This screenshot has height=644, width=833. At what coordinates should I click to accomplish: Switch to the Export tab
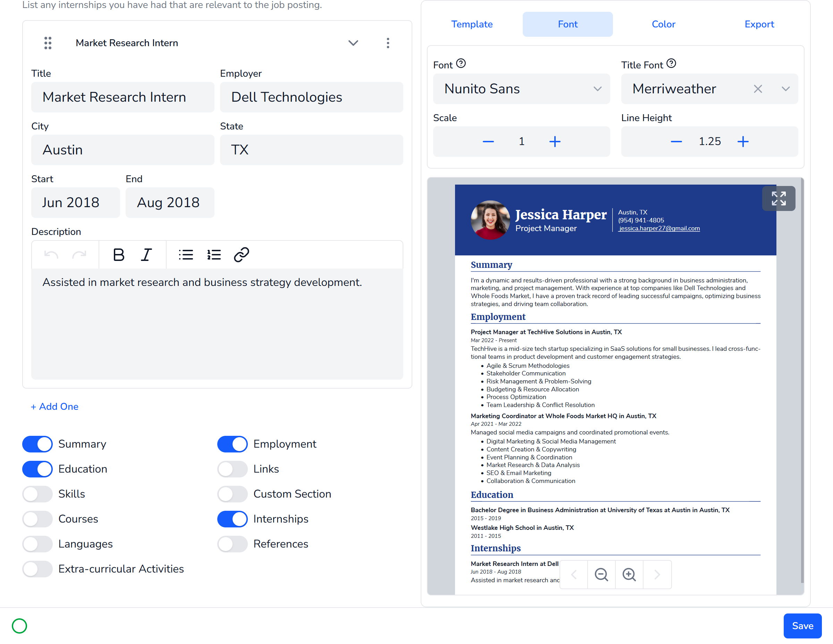coord(759,24)
